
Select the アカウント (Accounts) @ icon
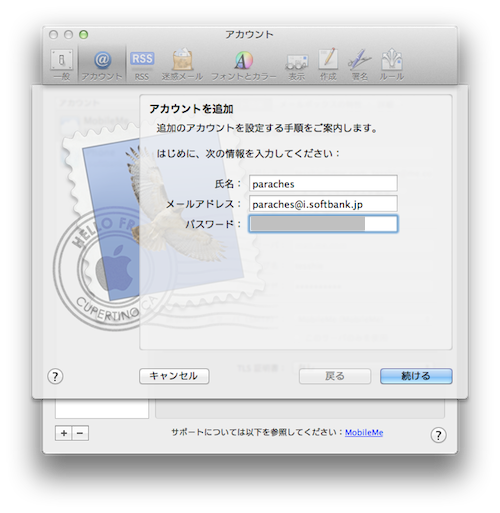102,65
